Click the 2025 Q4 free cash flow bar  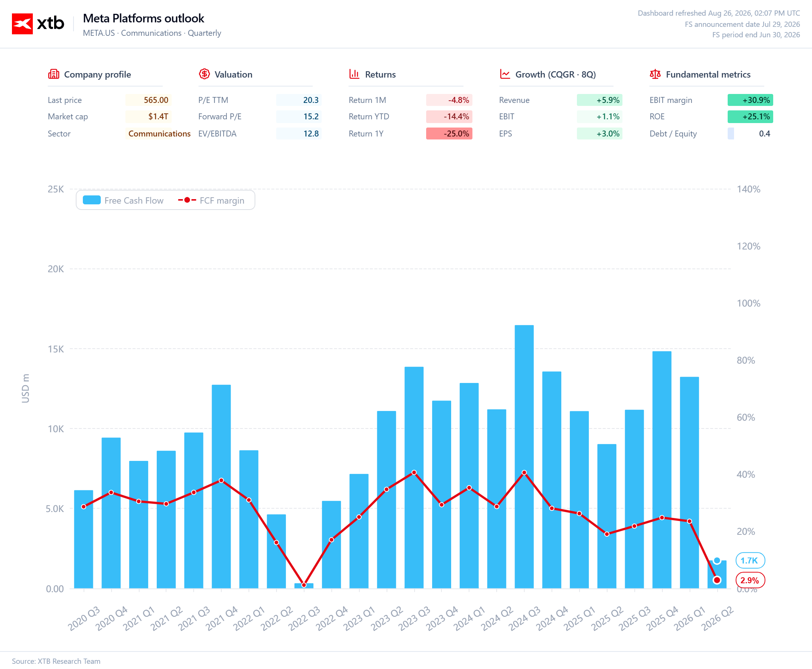click(662, 470)
